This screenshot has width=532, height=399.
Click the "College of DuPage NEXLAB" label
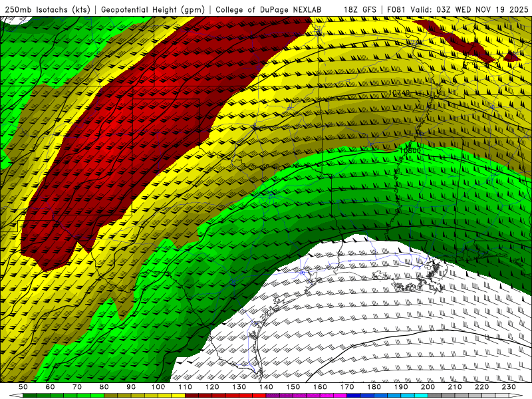pyautogui.click(x=268, y=10)
